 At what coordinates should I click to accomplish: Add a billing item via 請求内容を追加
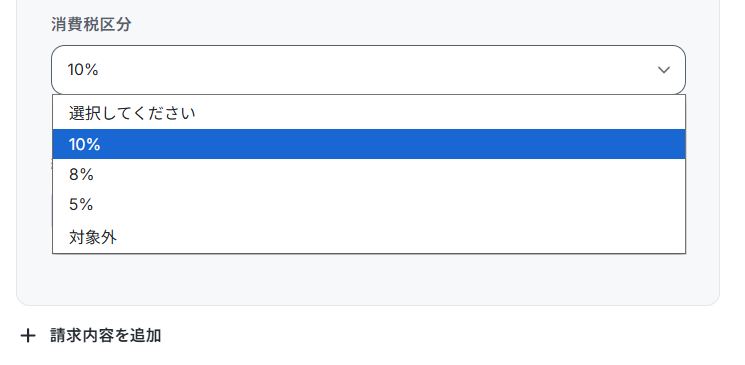tap(105, 336)
